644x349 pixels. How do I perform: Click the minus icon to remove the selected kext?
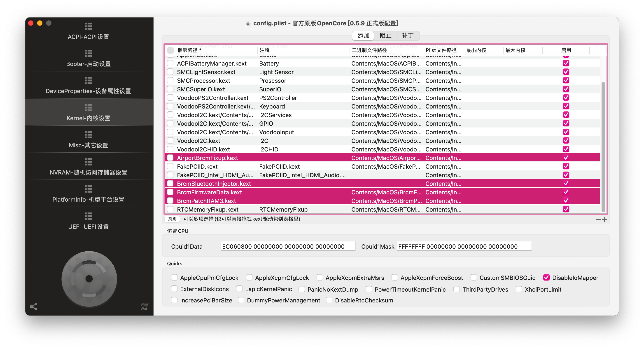598,219
